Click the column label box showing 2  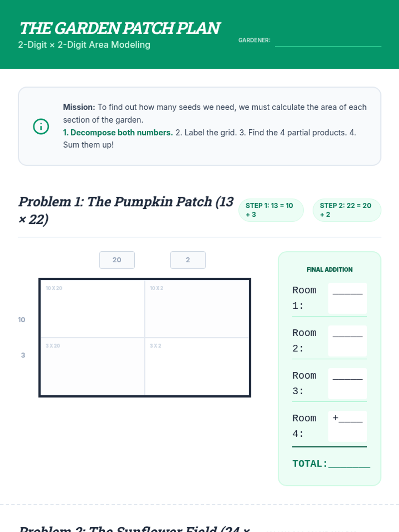point(188,260)
